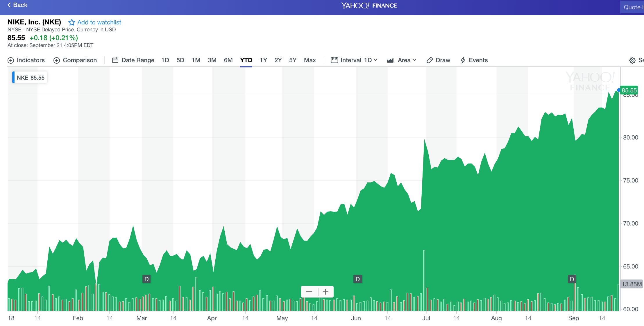Select the YTD range tab
644x326 pixels.
point(246,60)
